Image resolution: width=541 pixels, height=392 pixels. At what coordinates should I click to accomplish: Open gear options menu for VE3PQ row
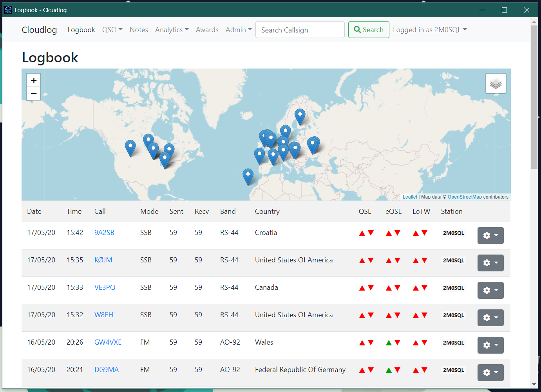click(x=490, y=290)
